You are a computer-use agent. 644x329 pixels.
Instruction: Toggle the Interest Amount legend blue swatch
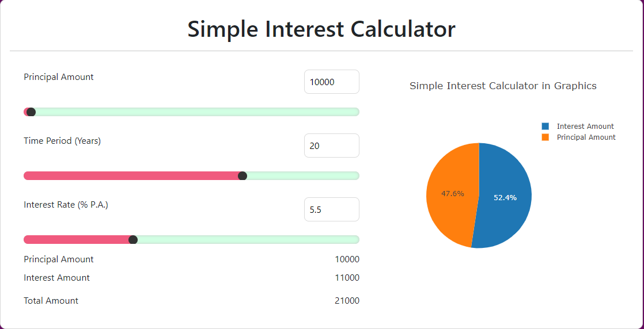pyautogui.click(x=545, y=127)
